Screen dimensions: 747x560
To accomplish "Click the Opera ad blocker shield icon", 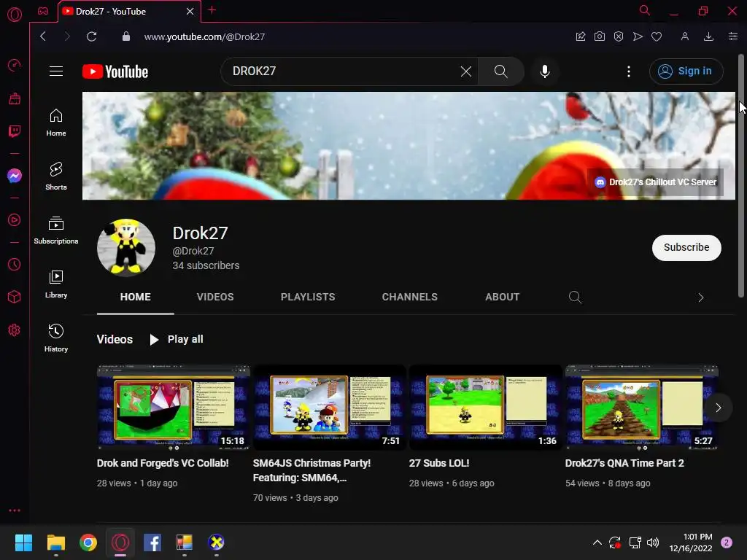I will click(x=619, y=36).
